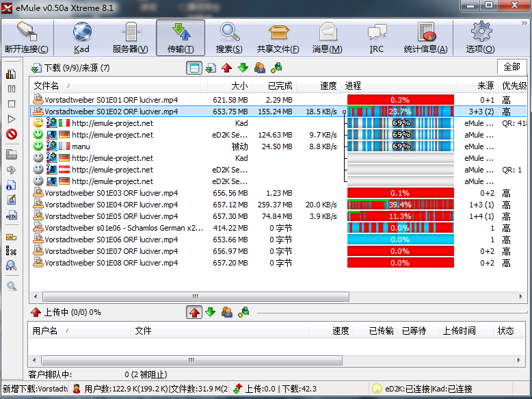The image size is (532, 399).
Task: Select Vorstadtweiber S01E08 ORF luciver.mp4 row
Action: pos(278,263)
